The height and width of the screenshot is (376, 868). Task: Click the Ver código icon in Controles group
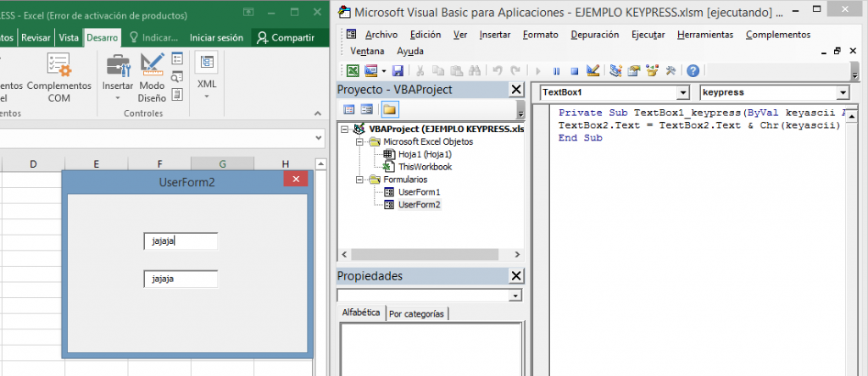coord(177,76)
